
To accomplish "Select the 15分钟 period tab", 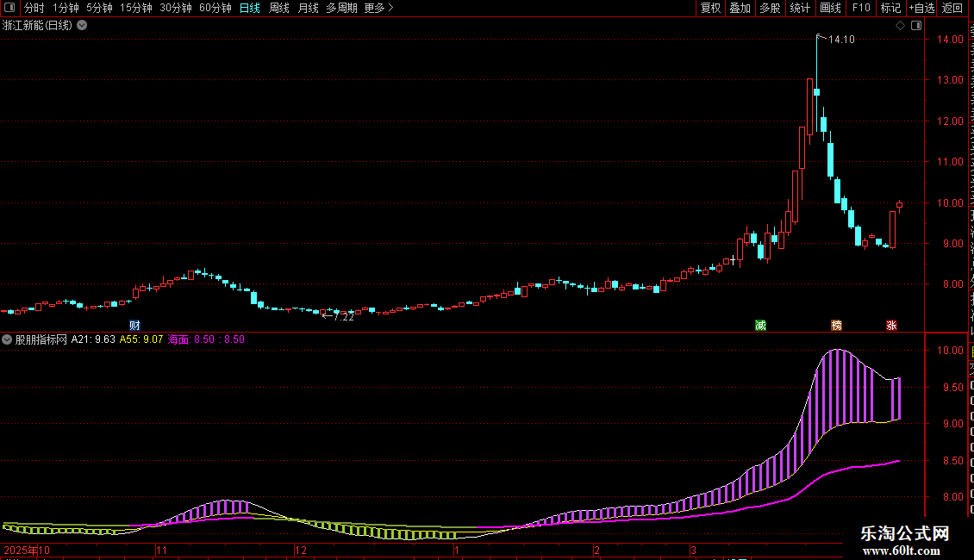I will [x=136, y=8].
